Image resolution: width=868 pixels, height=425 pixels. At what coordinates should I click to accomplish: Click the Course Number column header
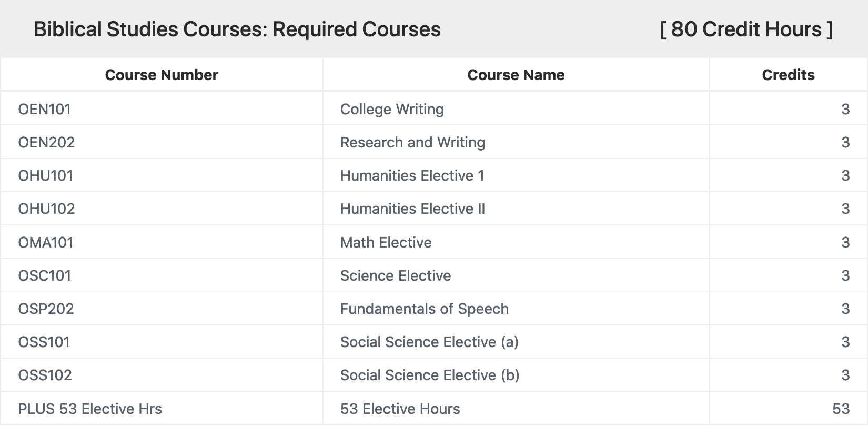(x=162, y=75)
